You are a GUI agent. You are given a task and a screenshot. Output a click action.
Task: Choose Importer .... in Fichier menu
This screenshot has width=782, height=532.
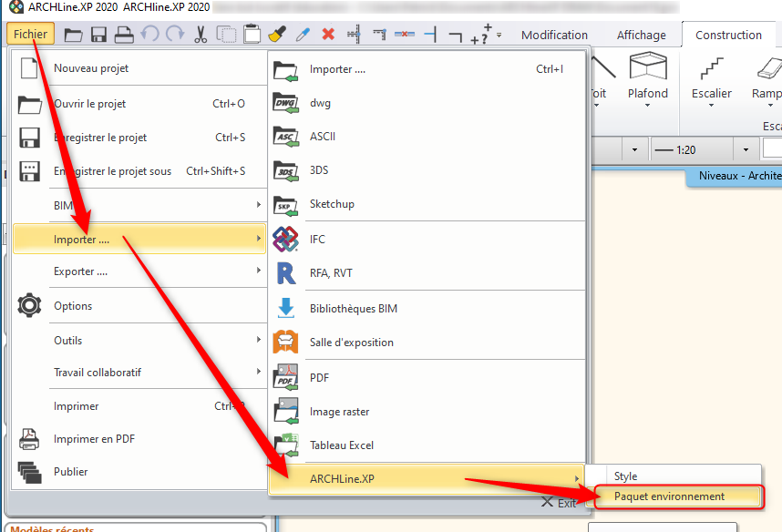click(x=139, y=239)
